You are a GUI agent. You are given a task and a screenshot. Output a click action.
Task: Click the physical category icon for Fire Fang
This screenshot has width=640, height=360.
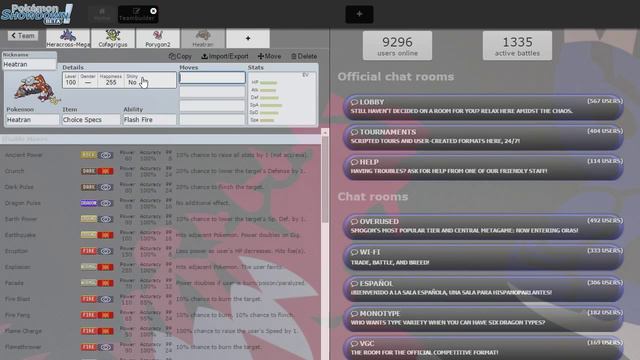click(106, 315)
